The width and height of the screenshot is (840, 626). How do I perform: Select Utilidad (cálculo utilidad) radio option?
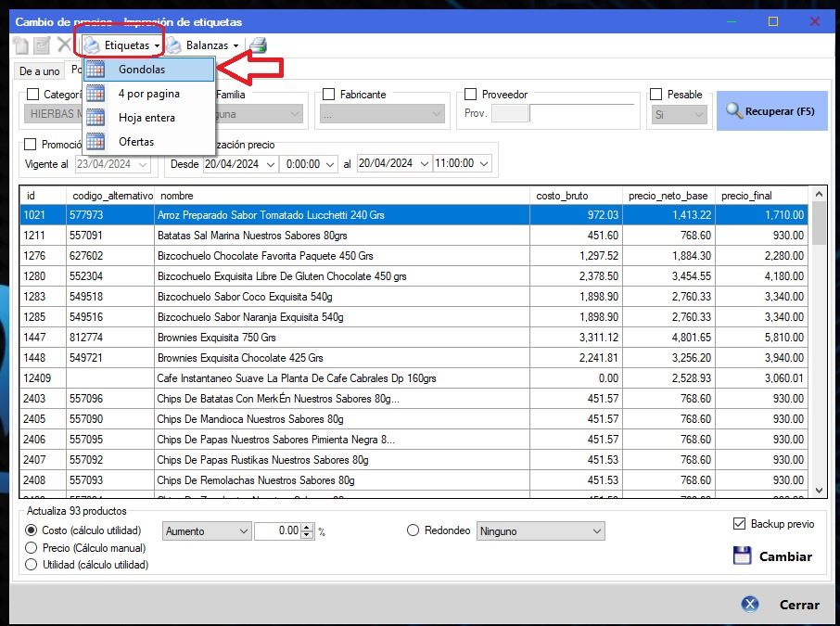coord(32,565)
